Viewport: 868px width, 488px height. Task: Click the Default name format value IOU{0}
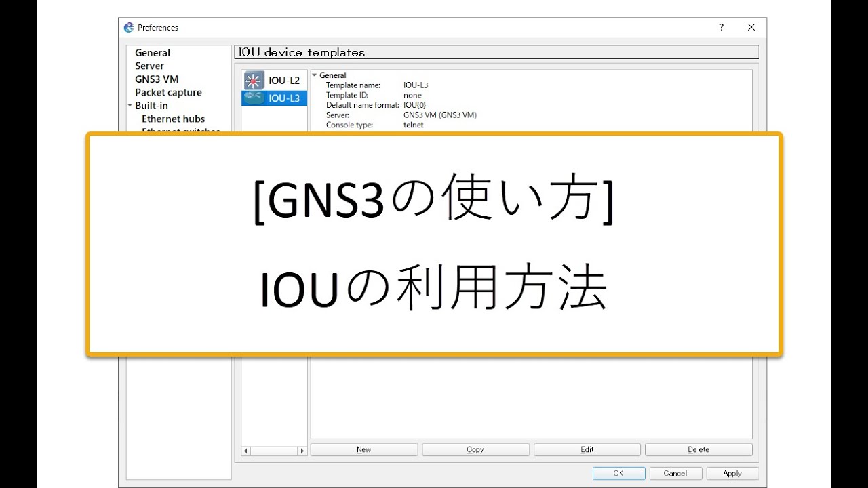tap(414, 105)
